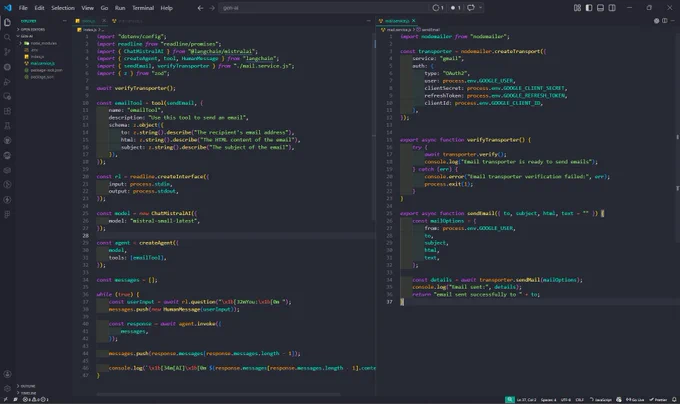Click the Go Live status bar button
This screenshot has height=404, width=680.
coord(635,400)
